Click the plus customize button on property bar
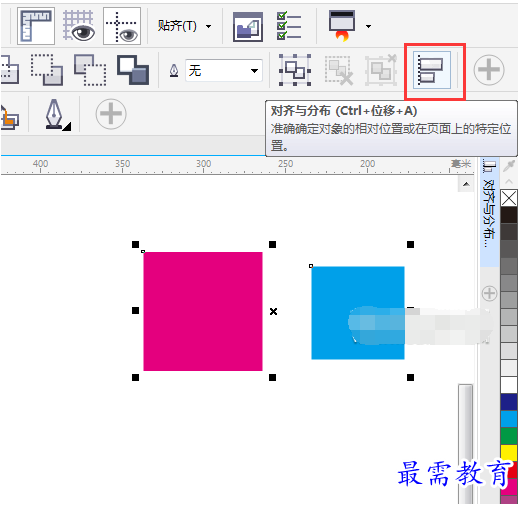Screen dimensions: 519x505 click(489, 70)
